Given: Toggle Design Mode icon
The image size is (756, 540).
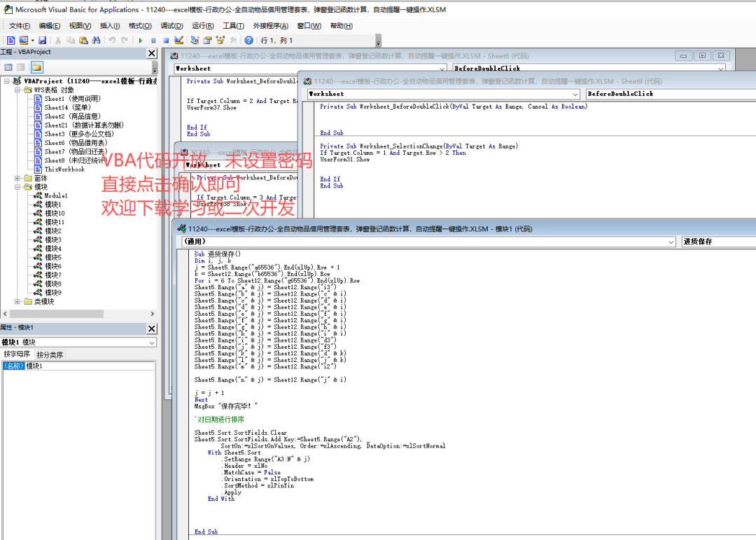Looking at the screenshot, I should pos(179,40).
